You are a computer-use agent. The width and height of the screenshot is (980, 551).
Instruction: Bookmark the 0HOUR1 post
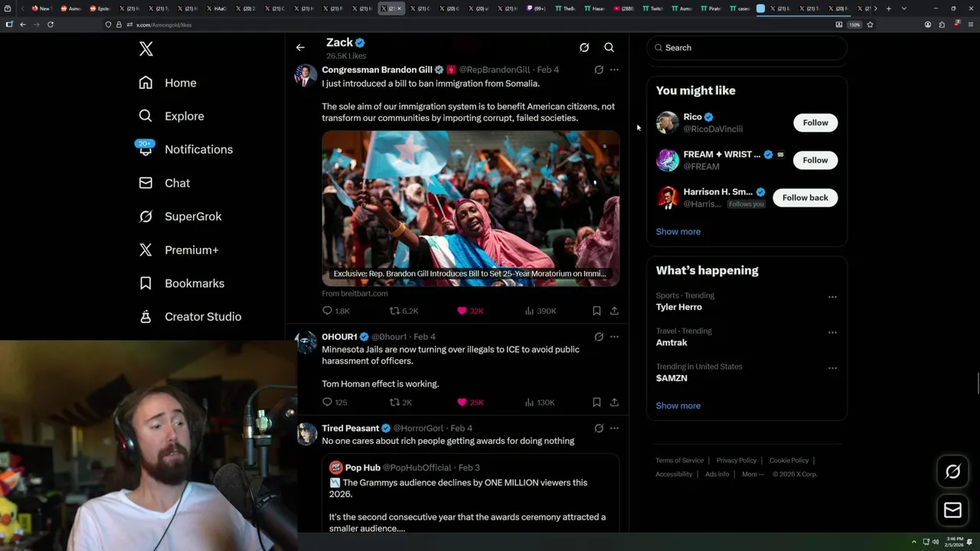point(596,403)
